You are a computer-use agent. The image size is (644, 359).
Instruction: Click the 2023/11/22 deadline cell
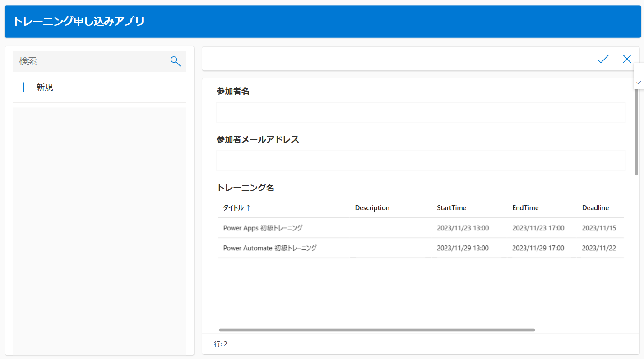coord(599,248)
